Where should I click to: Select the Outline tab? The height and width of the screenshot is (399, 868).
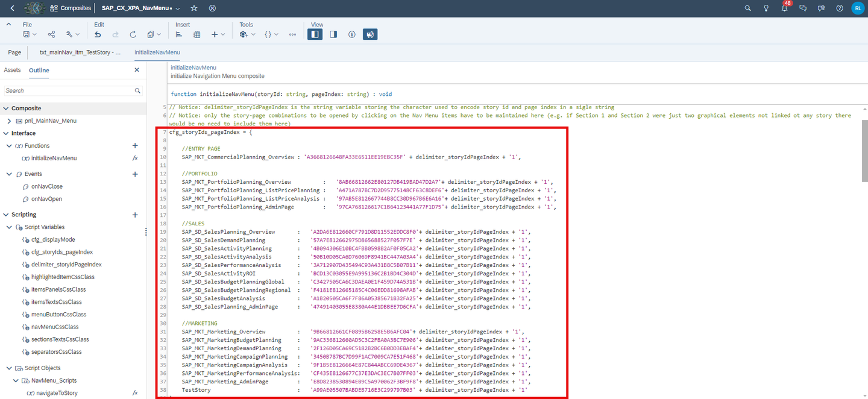39,71
